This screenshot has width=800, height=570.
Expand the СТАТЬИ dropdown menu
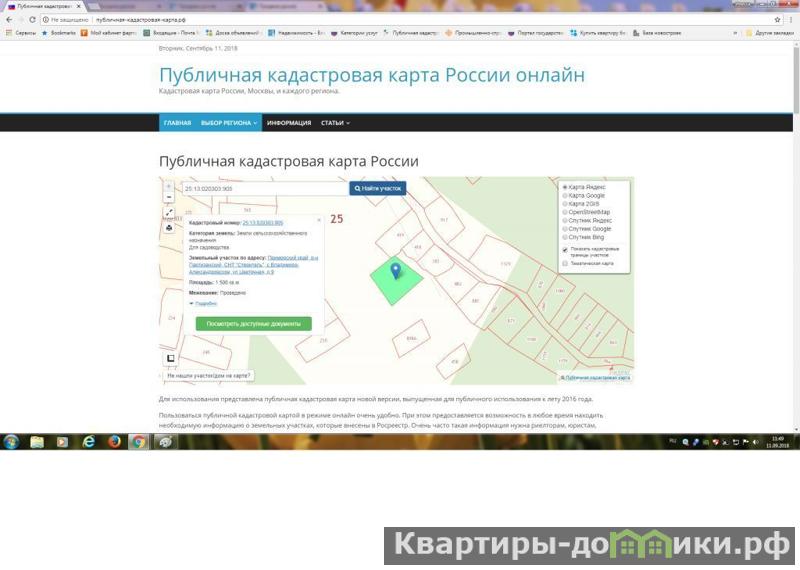tap(334, 123)
